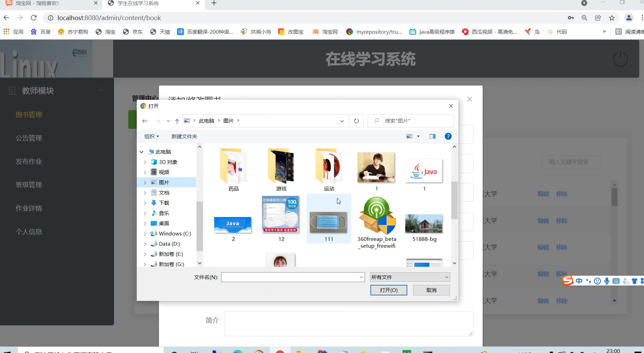This screenshot has width=644, height=353.
Task: Open file dialog help
Action: 448,136
